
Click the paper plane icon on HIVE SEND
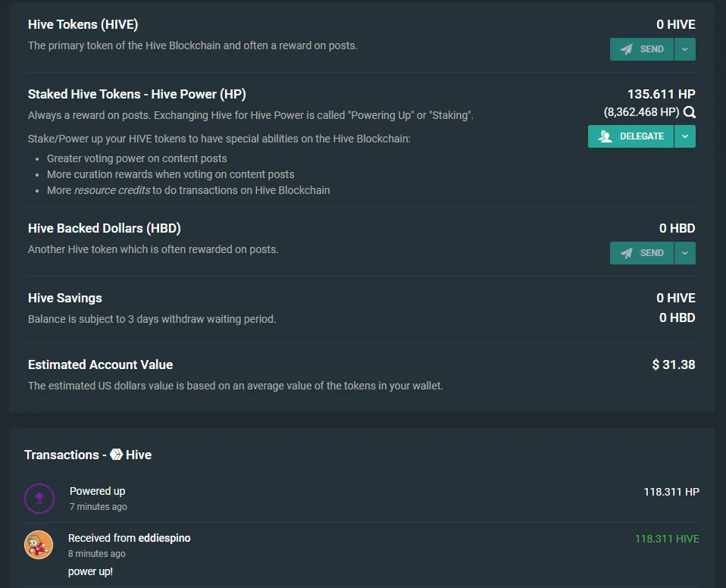pyautogui.click(x=627, y=49)
